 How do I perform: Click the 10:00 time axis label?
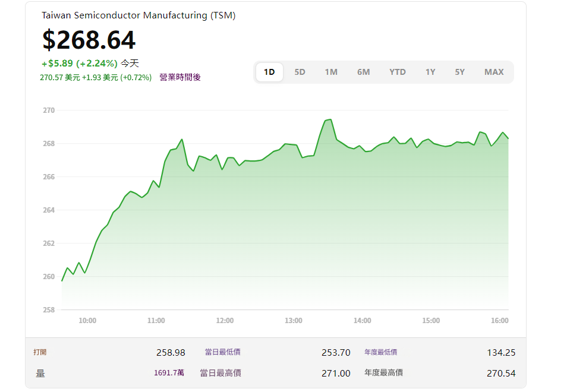pos(87,321)
